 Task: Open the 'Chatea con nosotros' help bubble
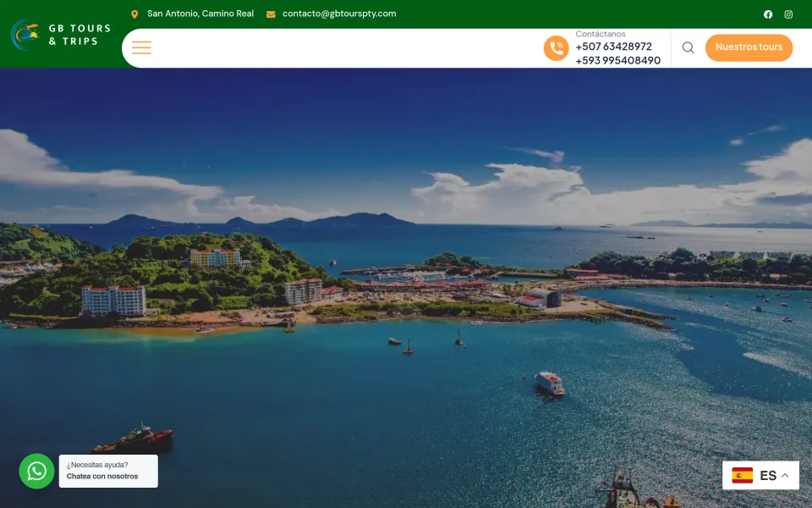point(108,472)
